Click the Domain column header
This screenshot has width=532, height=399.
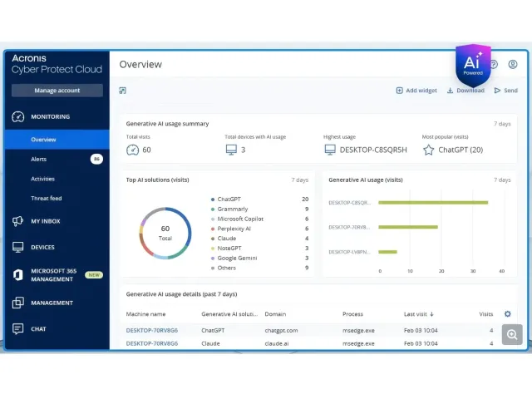click(x=275, y=314)
